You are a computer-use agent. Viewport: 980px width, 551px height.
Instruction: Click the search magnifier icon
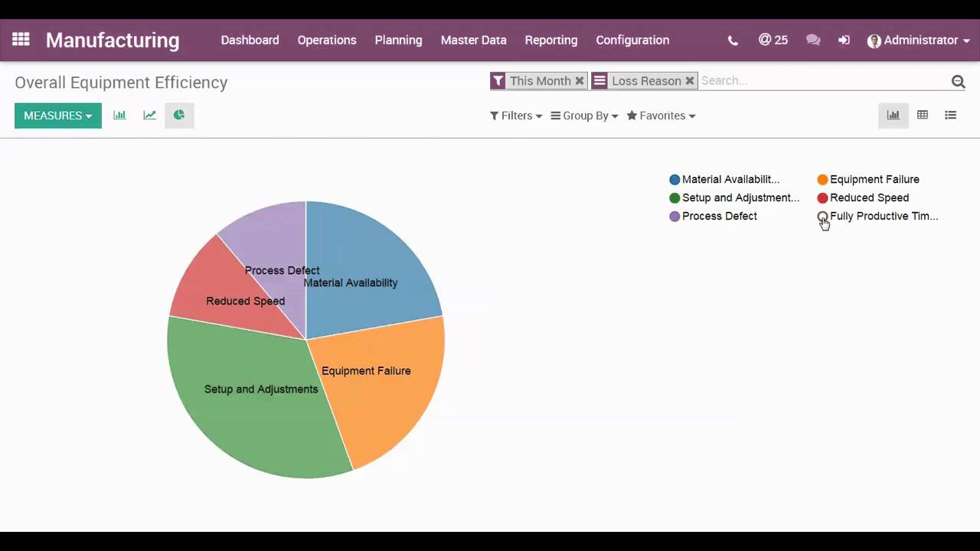(958, 81)
